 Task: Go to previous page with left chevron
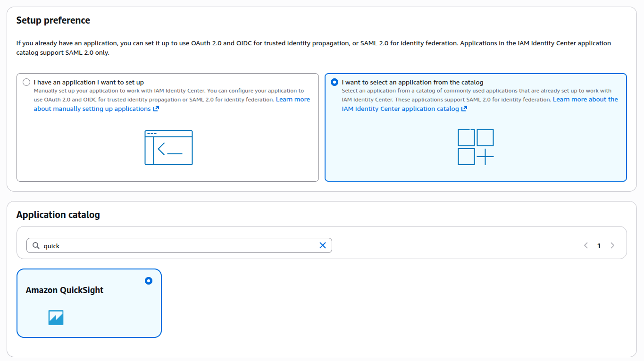coord(586,245)
